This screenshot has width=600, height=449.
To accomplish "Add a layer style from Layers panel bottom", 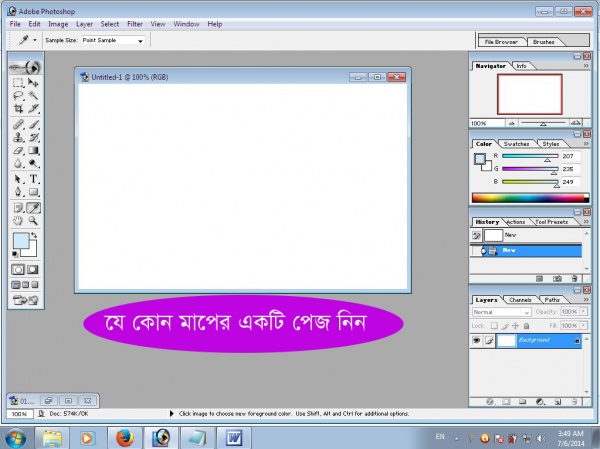I will coord(489,402).
